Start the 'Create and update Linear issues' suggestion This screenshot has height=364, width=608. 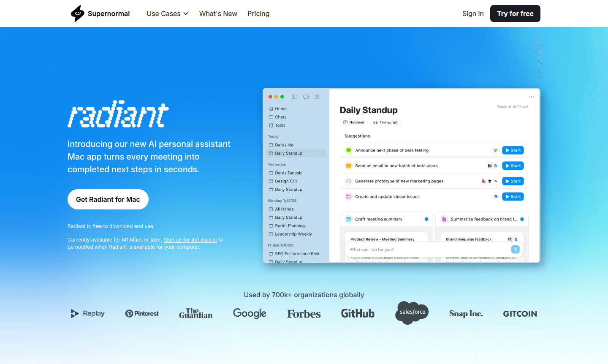click(x=513, y=197)
